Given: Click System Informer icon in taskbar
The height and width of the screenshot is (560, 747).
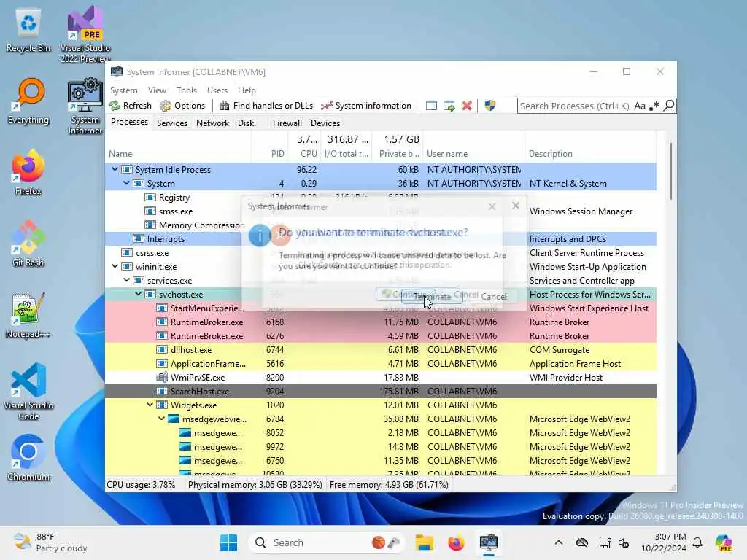Looking at the screenshot, I should [x=488, y=542].
